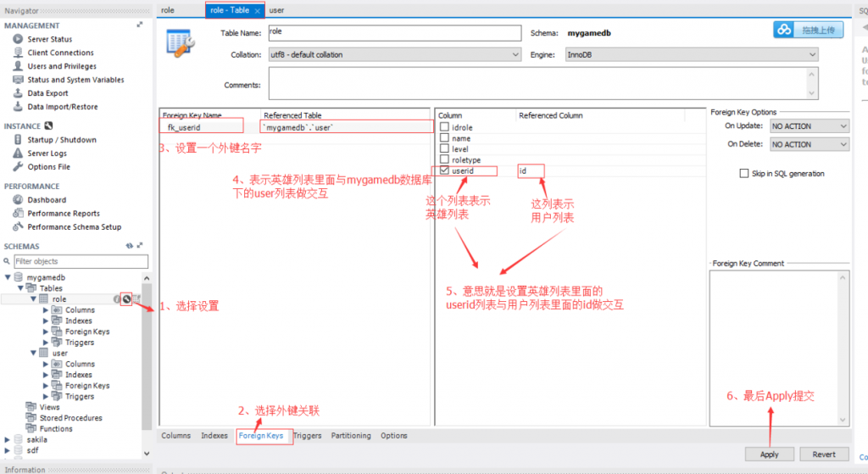Click the Apply button
868x474 pixels.
(x=769, y=454)
